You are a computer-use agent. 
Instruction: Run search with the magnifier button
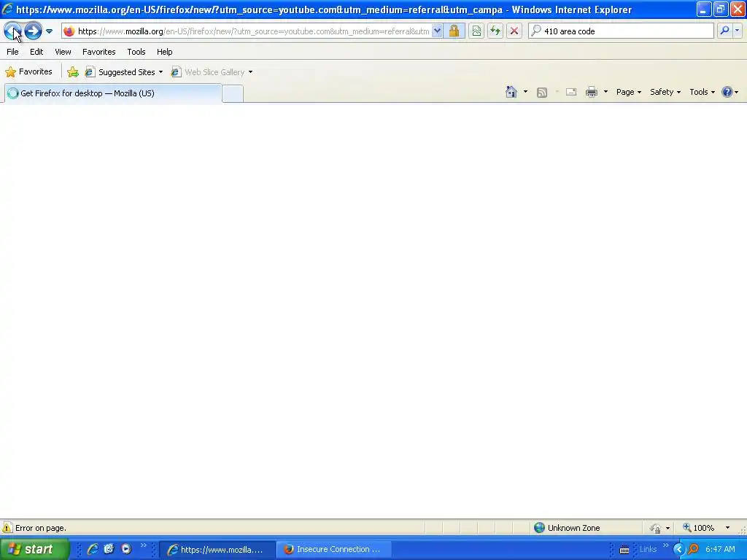click(724, 31)
